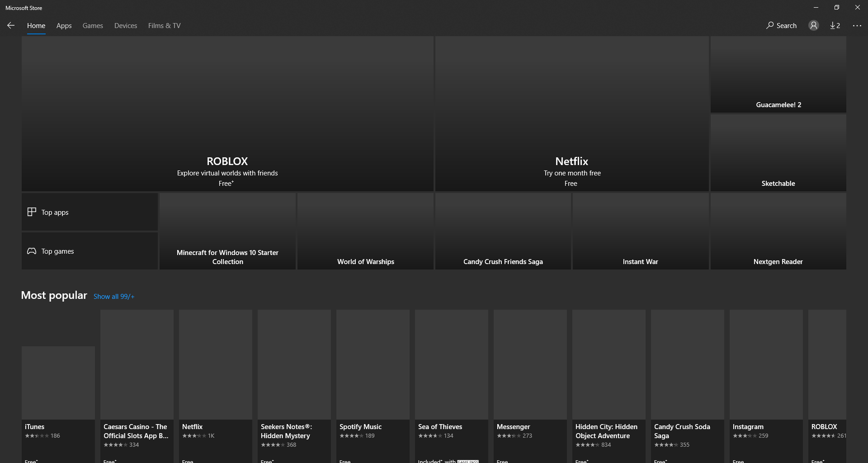This screenshot has width=868, height=463.
Task: Open the Sketchable tile
Action: point(778,153)
